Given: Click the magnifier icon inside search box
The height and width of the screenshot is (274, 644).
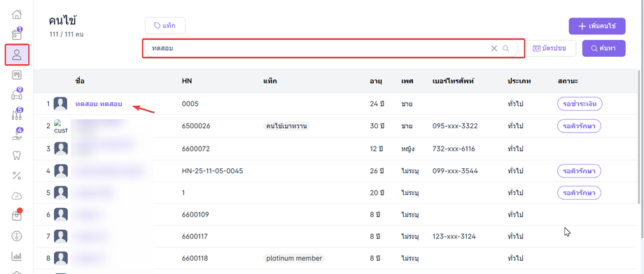Looking at the screenshot, I should click(506, 48).
